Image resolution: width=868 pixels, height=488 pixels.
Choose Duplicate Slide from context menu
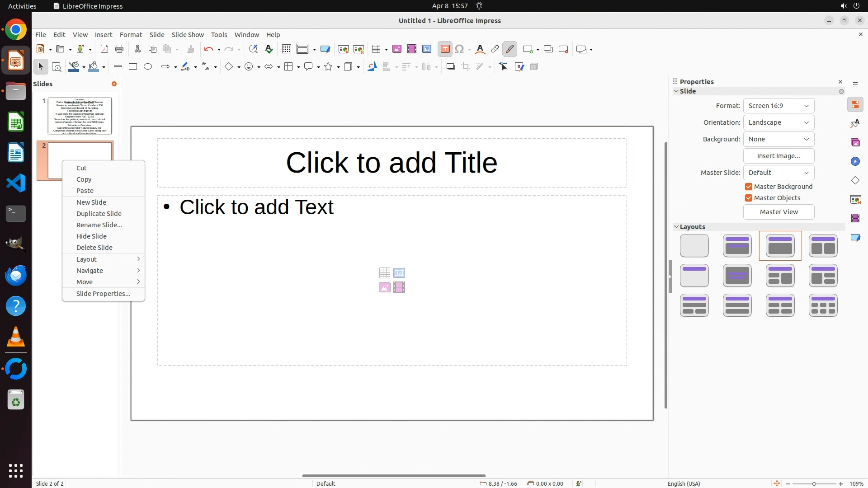99,214
